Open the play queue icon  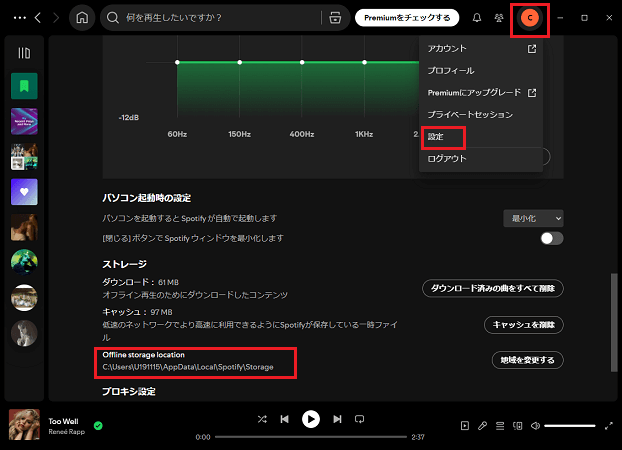500,426
